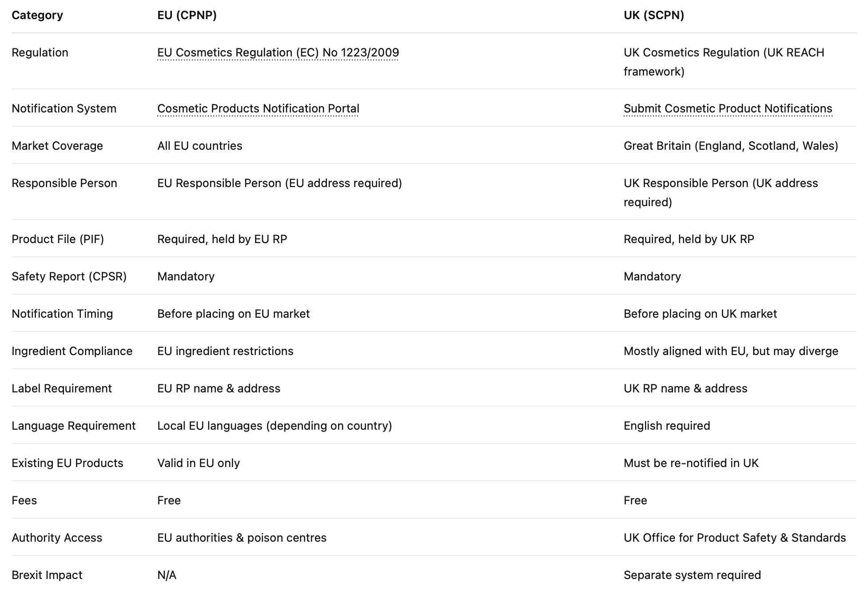Click the 'EU authorities & poison centres' cell
The image size is (868, 599).
(x=242, y=538)
